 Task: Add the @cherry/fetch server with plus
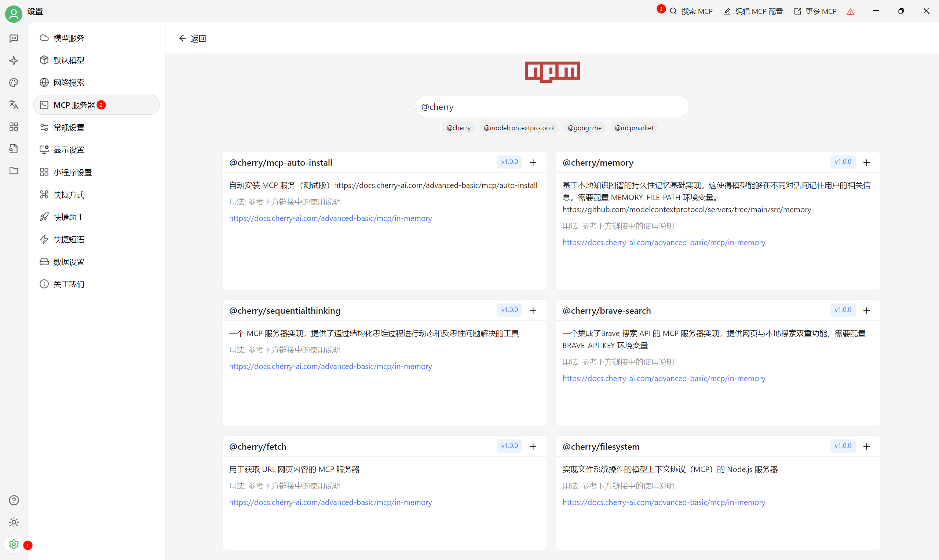533,446
